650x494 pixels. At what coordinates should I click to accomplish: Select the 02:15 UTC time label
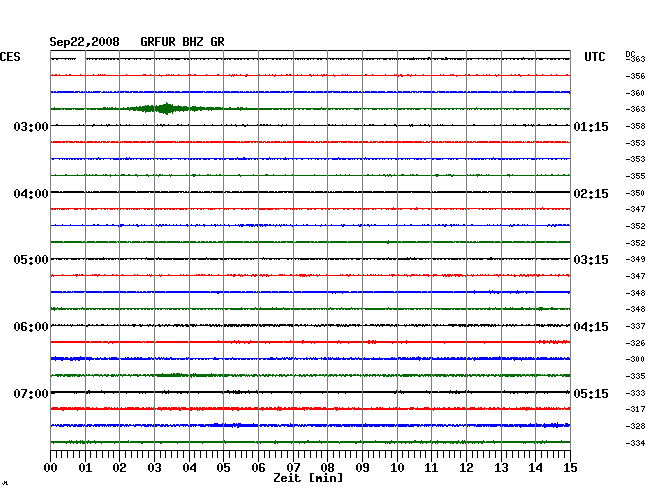[x=591, y=194]
